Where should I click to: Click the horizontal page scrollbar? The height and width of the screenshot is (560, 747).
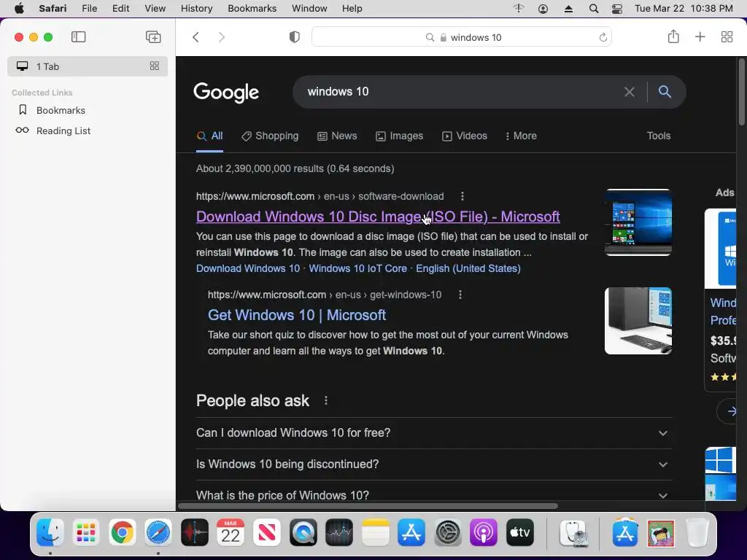tap(368, 506)
